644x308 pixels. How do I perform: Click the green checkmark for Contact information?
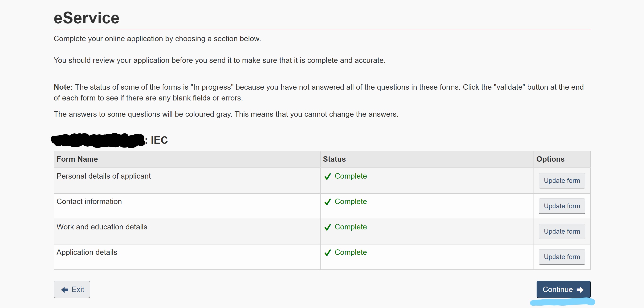327,202
